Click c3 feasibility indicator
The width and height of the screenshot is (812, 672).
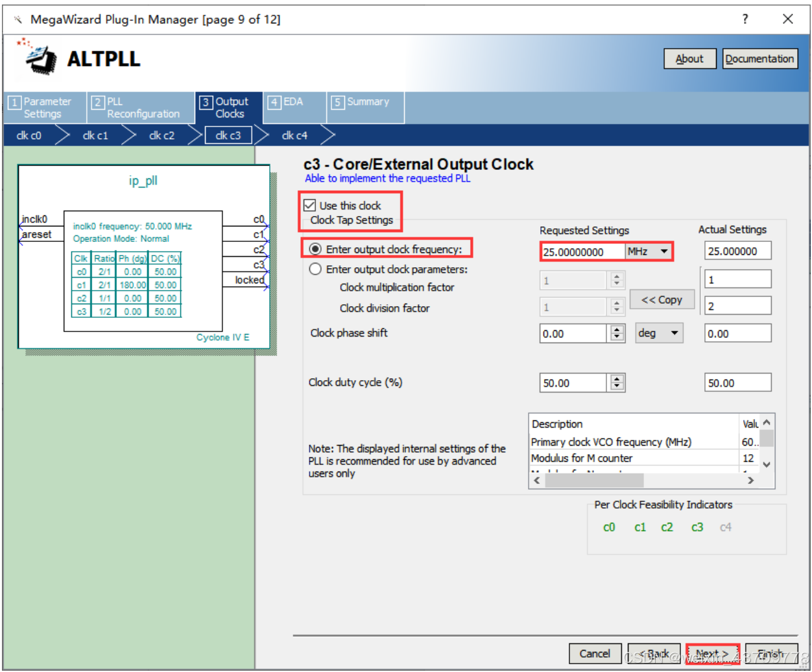point(697,527)
